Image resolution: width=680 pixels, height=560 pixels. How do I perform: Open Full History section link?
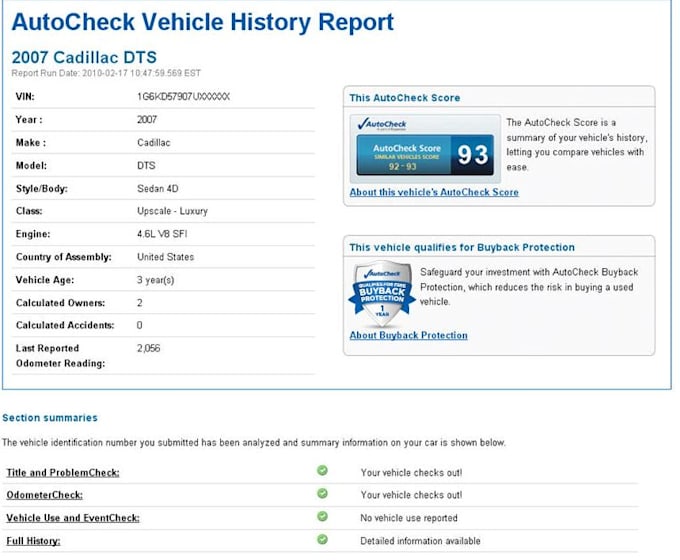point(33,541)
